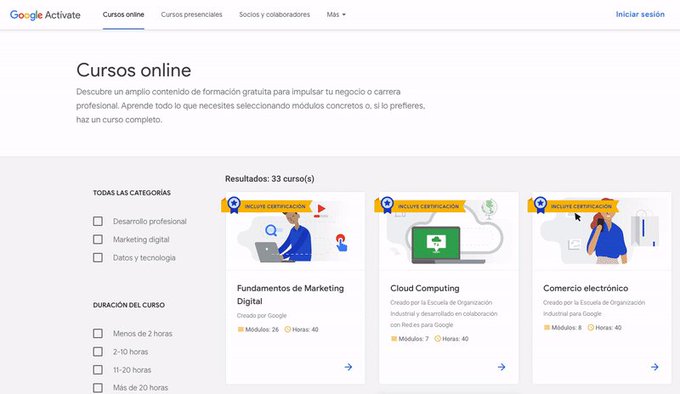Screen dimensions: 680x394
Task: Open the Cursos online tab
Action: pos(123,14)
